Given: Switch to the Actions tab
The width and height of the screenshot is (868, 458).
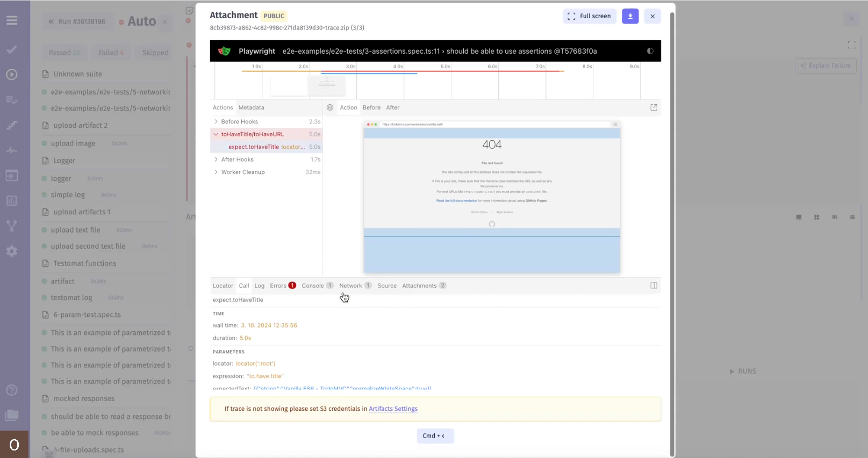Looking at the screenshot, I should pyautogui.click(x=223, y=107).
